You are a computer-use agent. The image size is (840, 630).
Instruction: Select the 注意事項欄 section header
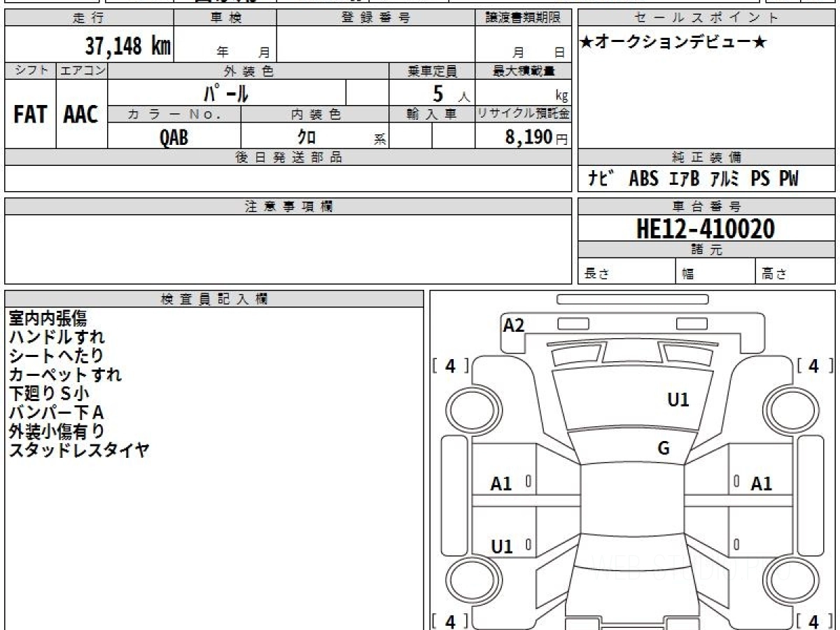point(288,206)
